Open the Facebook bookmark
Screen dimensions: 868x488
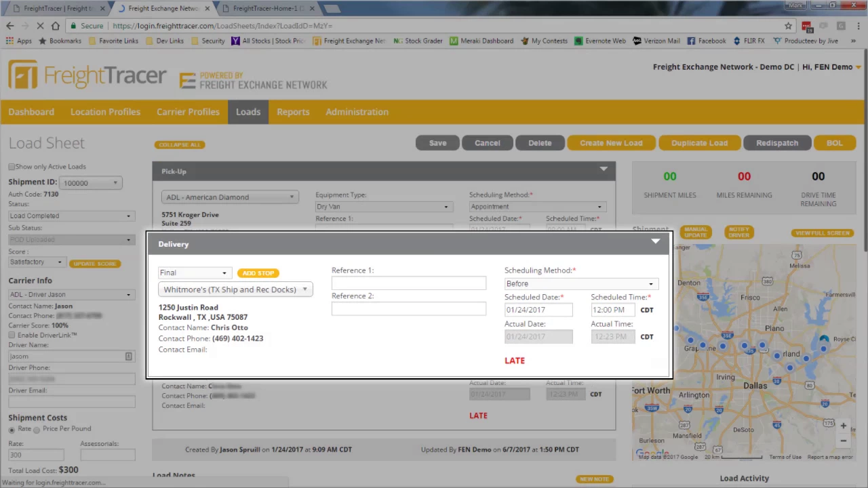[707, 41]
